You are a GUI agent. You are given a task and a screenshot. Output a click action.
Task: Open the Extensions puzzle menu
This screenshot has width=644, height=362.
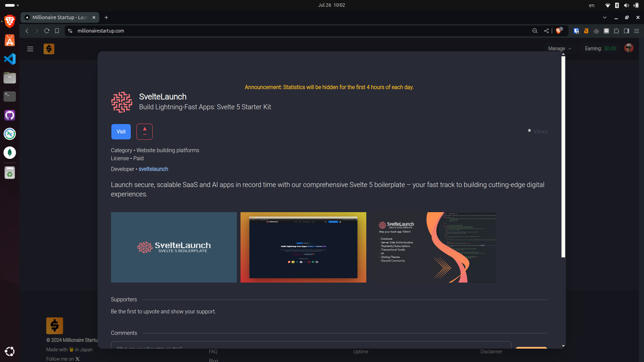click(x=616, y=31)
